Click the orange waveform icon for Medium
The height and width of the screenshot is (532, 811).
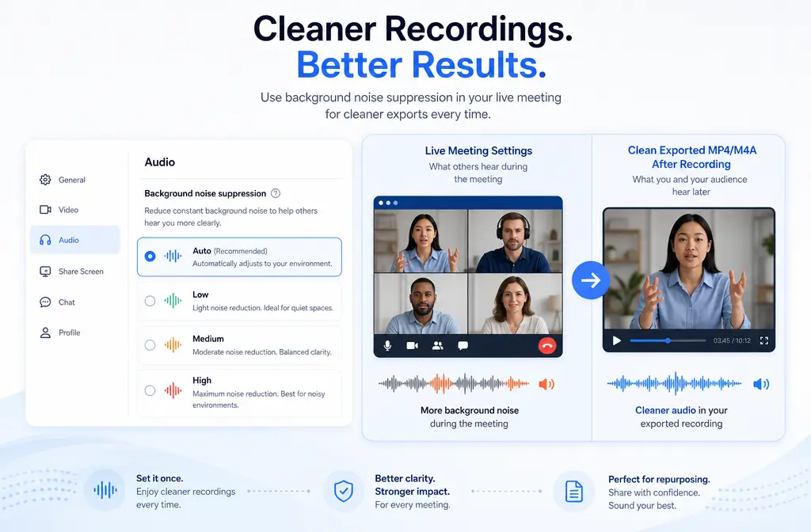tap(173, 345)
